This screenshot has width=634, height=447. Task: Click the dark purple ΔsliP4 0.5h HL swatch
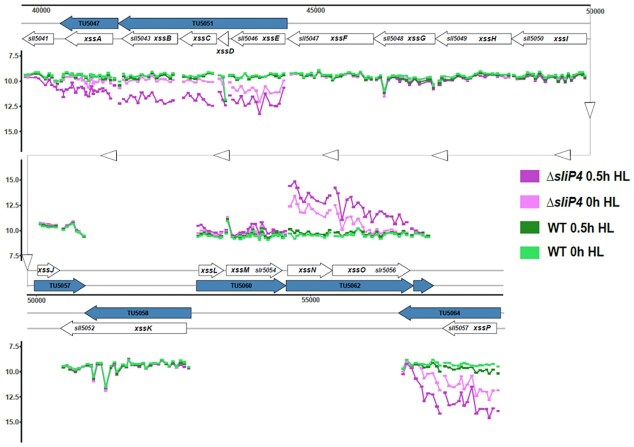(x=529, y=176)
